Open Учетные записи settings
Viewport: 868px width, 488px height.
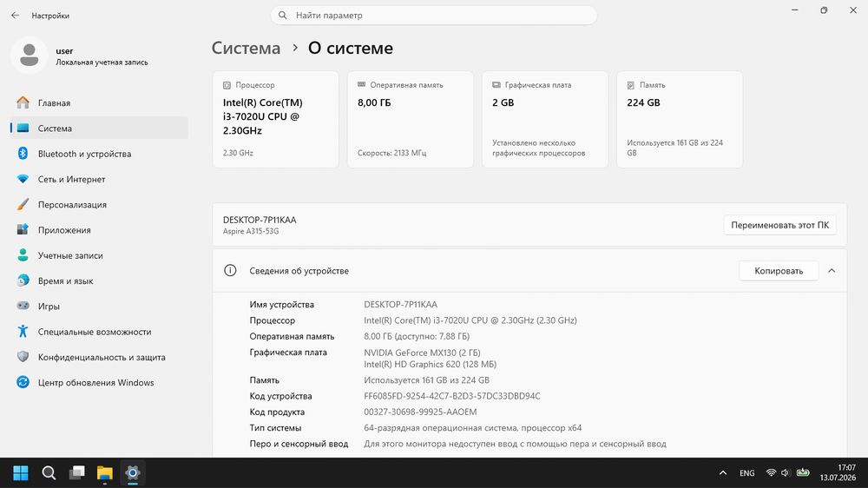coord(99,255)
